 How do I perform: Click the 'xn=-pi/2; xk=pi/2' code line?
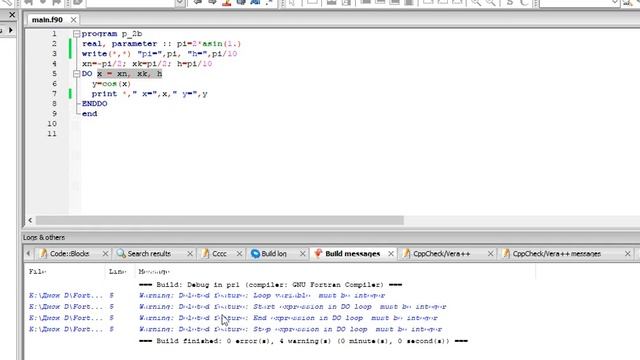tap(147, 64)
